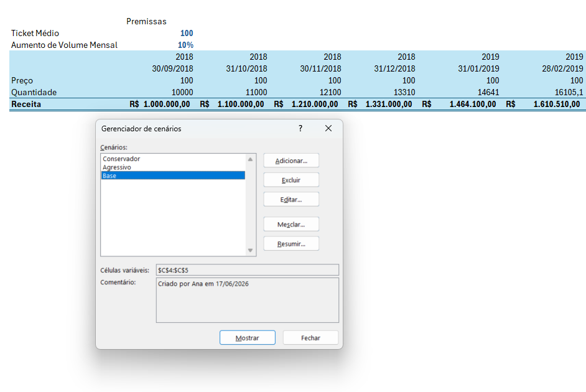This screenshot has width=586, height=392.
Task: Open the Editar... scenario button
Action: pyautogui.click(x=291, y=200)
